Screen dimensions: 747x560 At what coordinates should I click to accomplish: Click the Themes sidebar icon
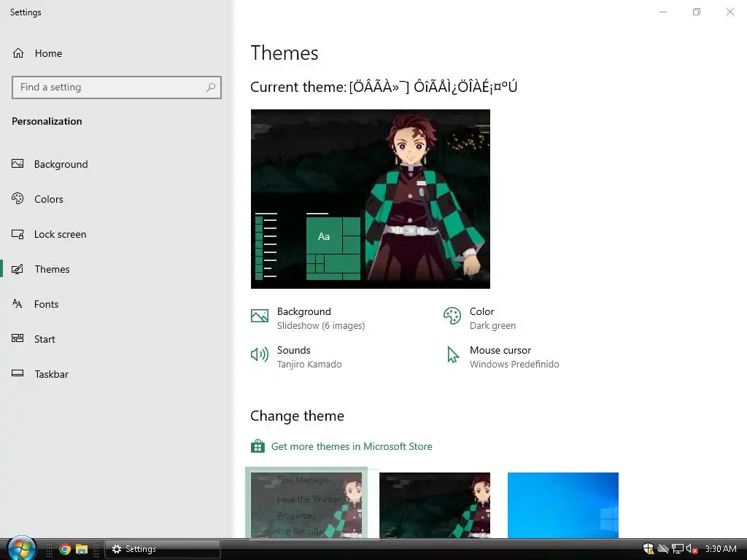18,269
